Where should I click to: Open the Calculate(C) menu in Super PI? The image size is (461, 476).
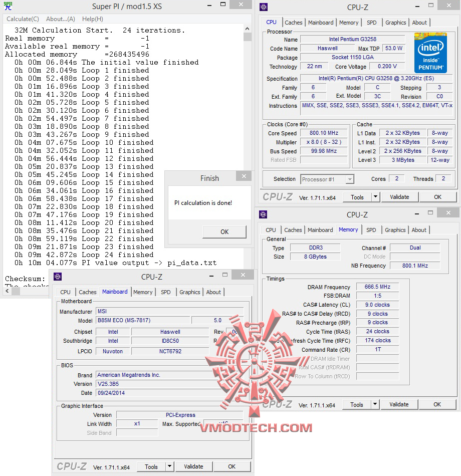23,19
